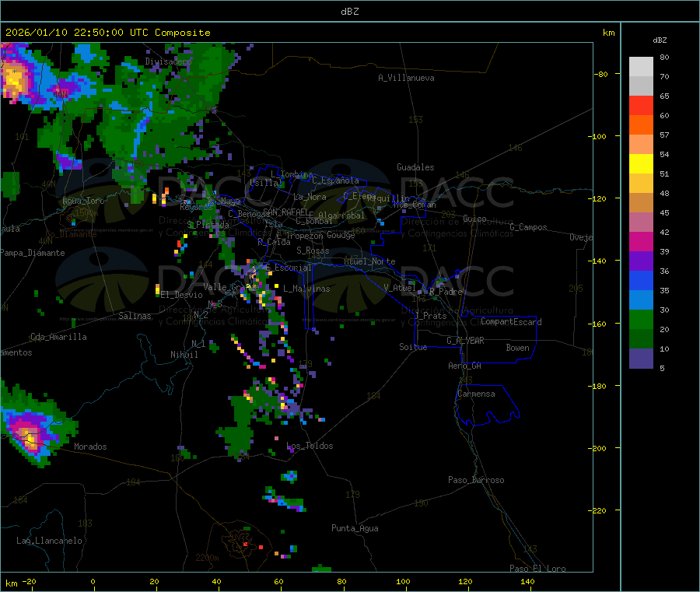Click the dBZ heading above the color legend
The height and width of the screenshot is (592, 700).
[660, 40]
